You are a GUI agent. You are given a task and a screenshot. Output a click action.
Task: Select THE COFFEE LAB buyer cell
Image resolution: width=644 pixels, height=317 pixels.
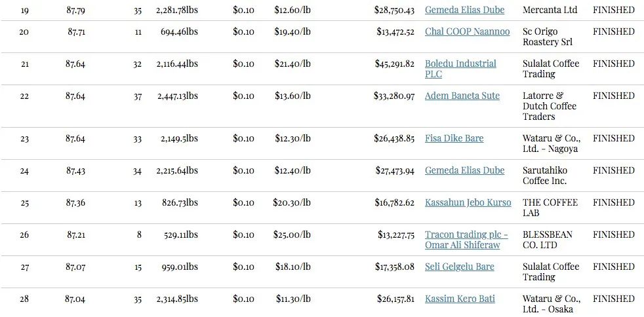pos(550,208)
